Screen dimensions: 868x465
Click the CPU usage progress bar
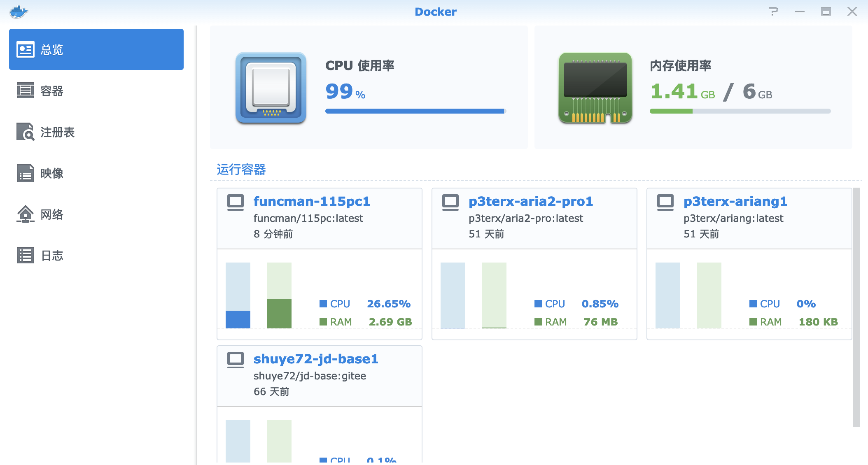coord(416,111)
